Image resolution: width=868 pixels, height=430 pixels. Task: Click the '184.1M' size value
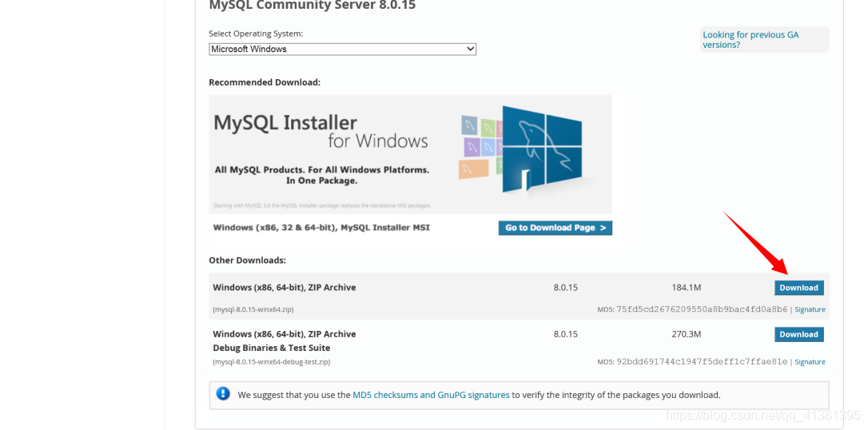[687, 288]
